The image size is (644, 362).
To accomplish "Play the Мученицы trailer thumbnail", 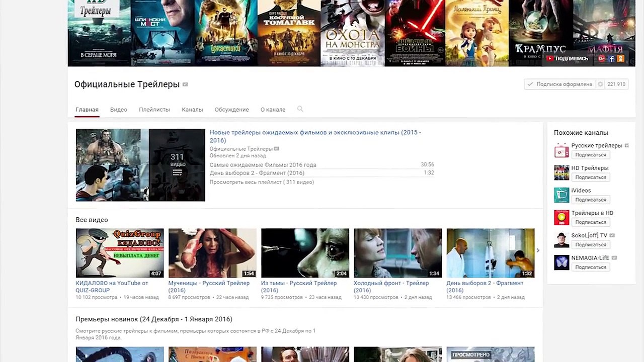I will pos(212,253).
